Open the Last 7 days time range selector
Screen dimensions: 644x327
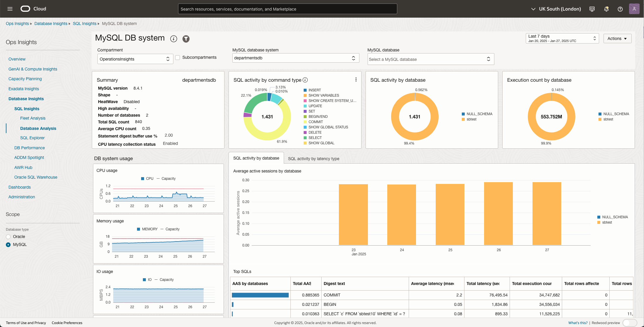[x=562, y=38]
